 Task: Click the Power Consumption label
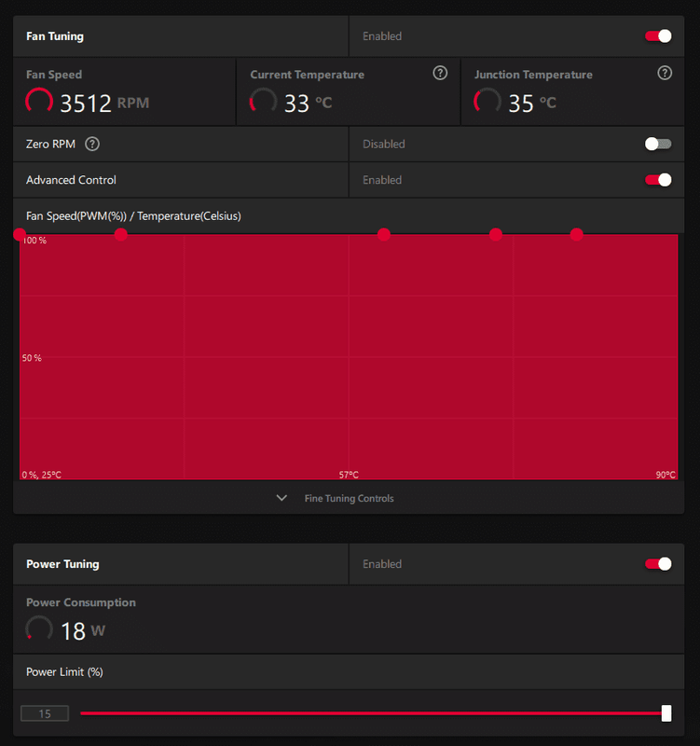click(81, 602)
